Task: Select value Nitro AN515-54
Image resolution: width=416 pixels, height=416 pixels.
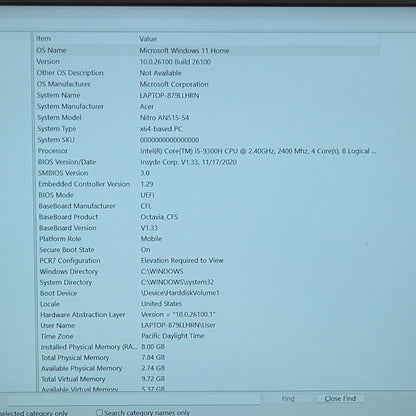Action: (x=165, y=118)
